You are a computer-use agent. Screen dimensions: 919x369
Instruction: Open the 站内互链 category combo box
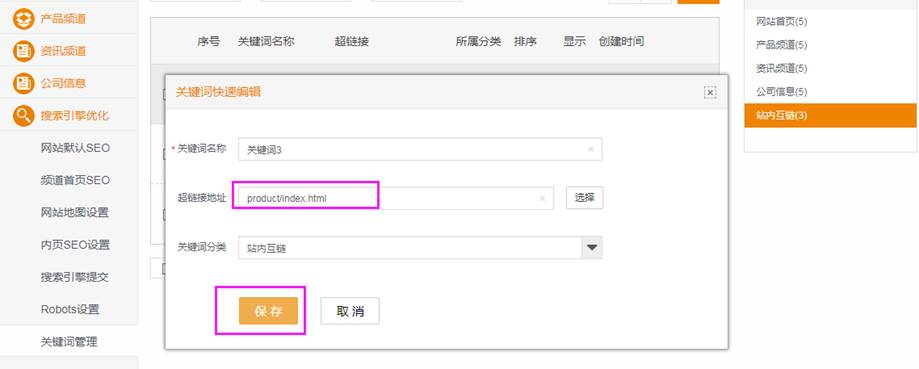pos(420,248)
